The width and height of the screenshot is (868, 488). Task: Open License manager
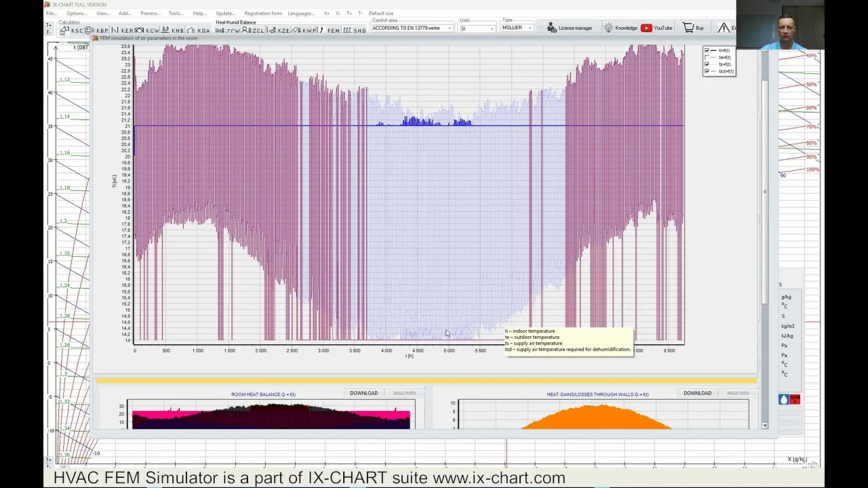[570, 28]
